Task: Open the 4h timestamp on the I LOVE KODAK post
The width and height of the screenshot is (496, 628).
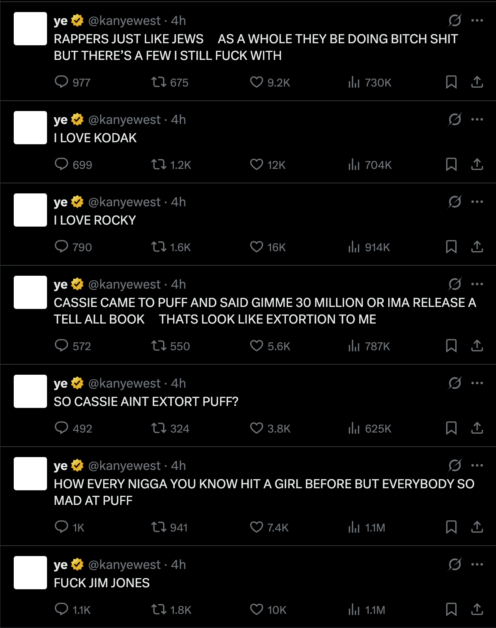Action: click(x=178, y=119)
